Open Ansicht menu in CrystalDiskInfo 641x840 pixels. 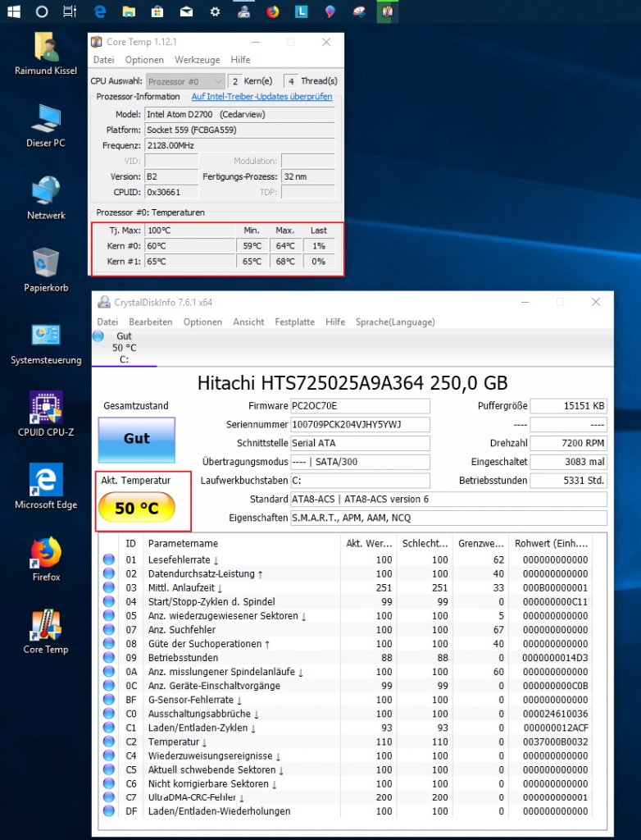248,322
